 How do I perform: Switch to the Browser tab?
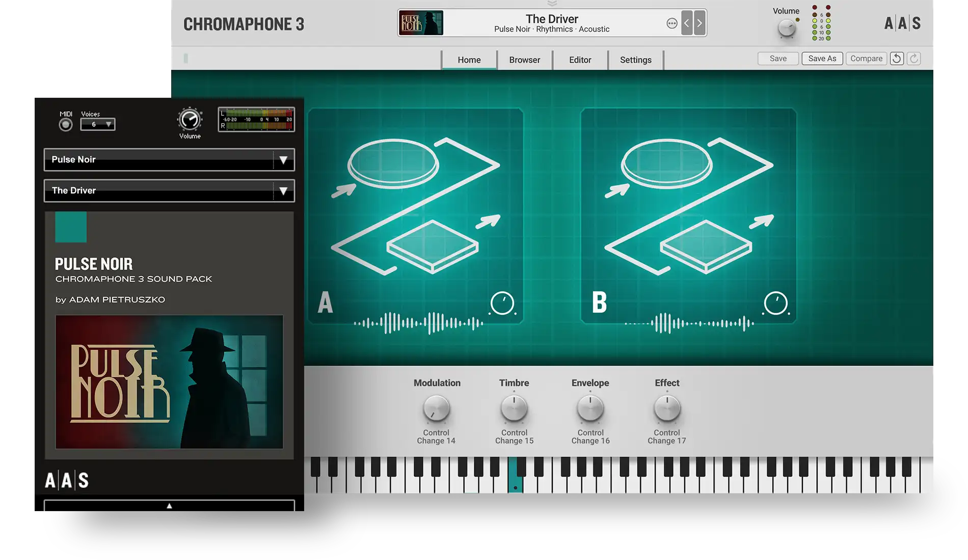524,60
